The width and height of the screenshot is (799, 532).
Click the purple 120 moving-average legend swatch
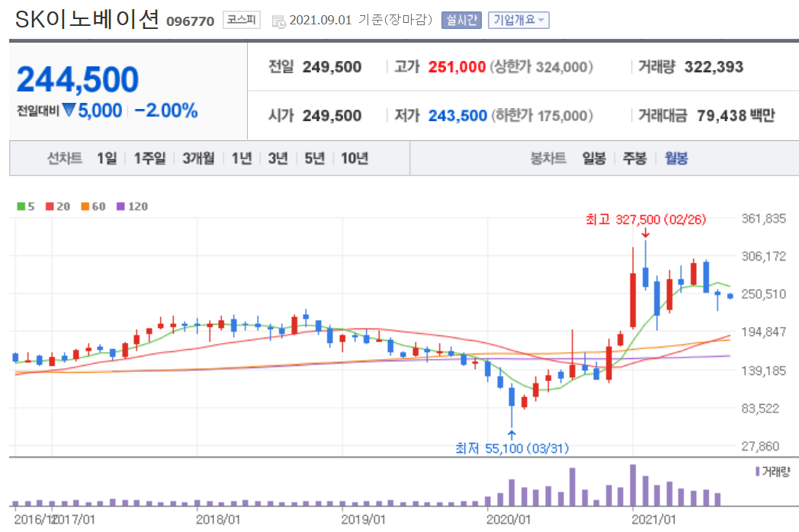pyautogui.click(x=120, y=207)
